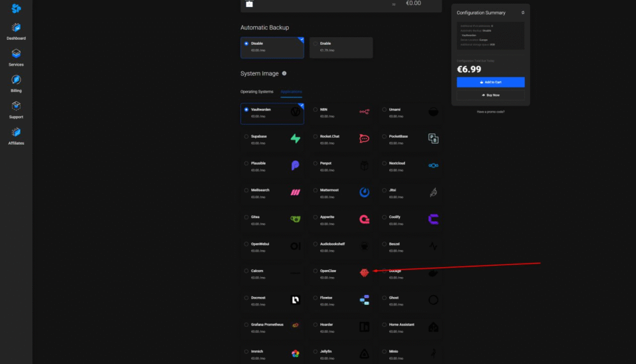Image resolution: width=636 pixels, height=364 pixels.
Task: Click the Add to Cart button
Action: point(490,82)
